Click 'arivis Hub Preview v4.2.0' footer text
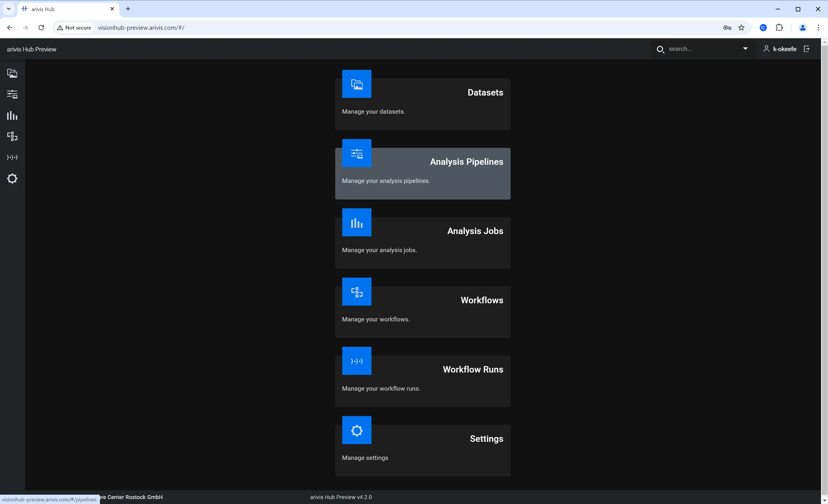 click(341, 497)
